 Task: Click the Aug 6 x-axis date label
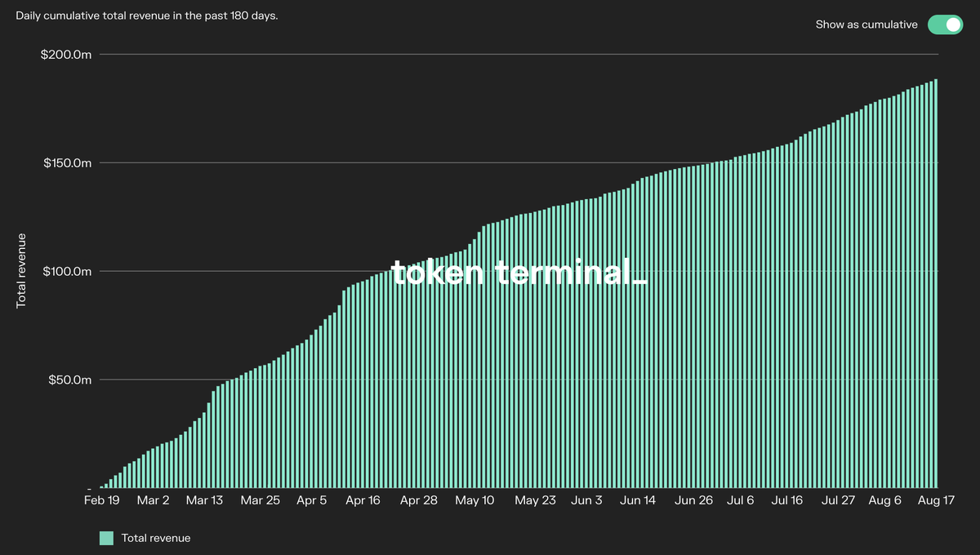(885, 500)
